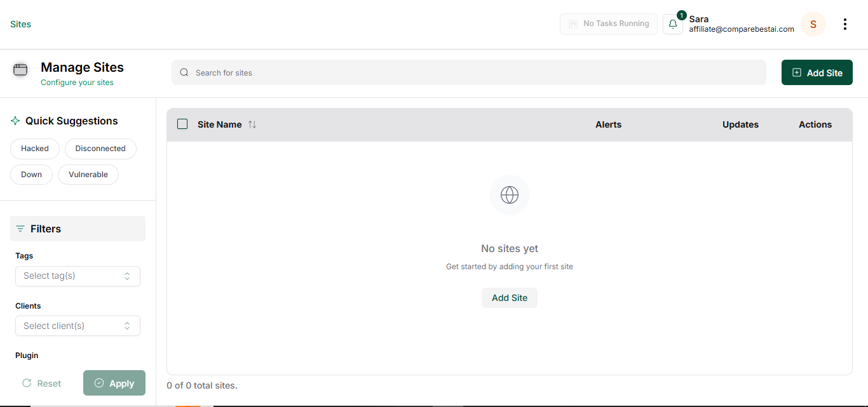
Task: Filter by Vulnerable suggestion
Action: click(x=88, y=175)
